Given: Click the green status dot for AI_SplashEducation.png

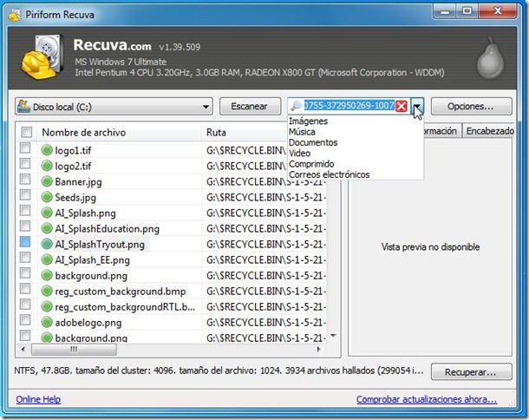Looking at the screenshot, I should click(x=47, y=228).
